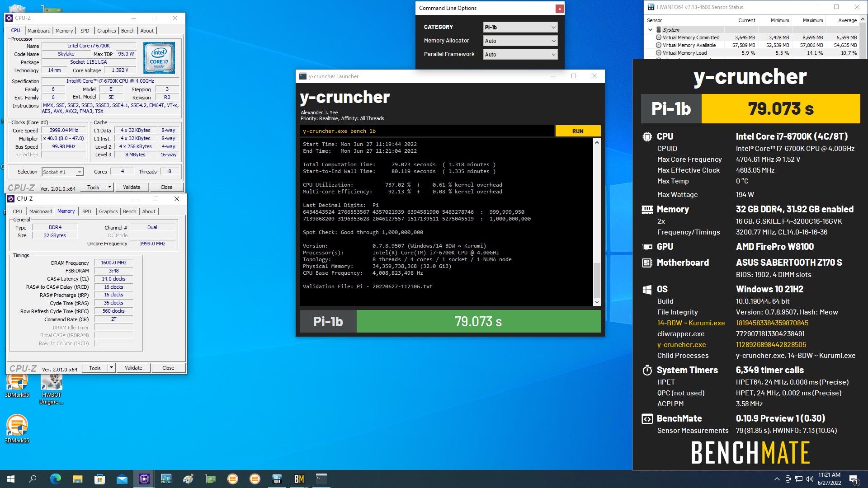Click y-cruncher console scrollbar down arrow
Image resolution: width=868 pixels, height=488 pixels.
(x=597, y=302)
